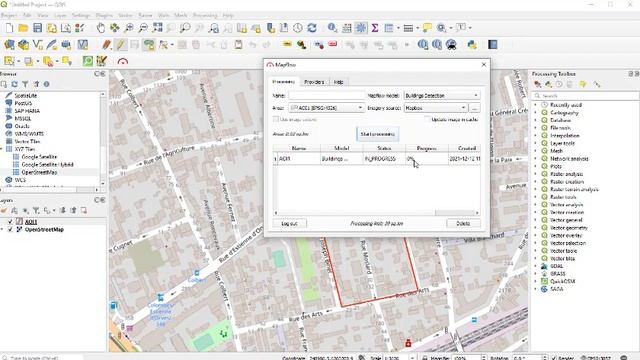Click the Toggle Editing pencil icon
This screenshot has height=360, width=640.
pyautogui.click(x=121, y=44)
